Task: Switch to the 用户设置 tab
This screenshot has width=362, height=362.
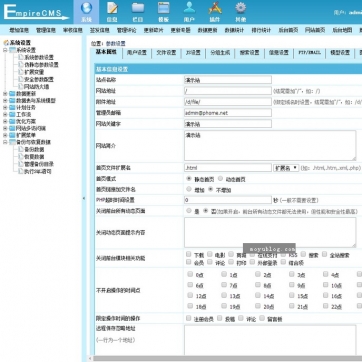Action: [x=137, y=53]
